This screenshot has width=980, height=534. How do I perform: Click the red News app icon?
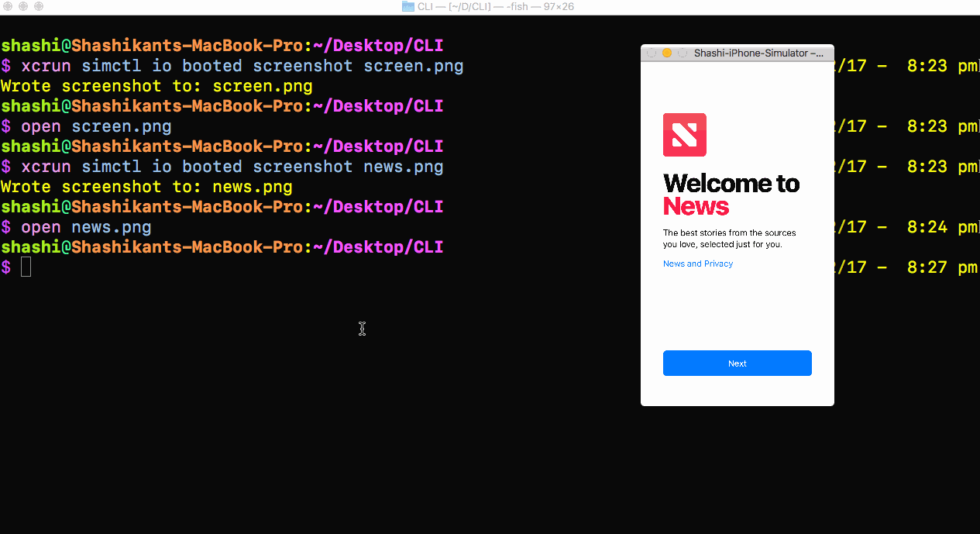point(685,135)
